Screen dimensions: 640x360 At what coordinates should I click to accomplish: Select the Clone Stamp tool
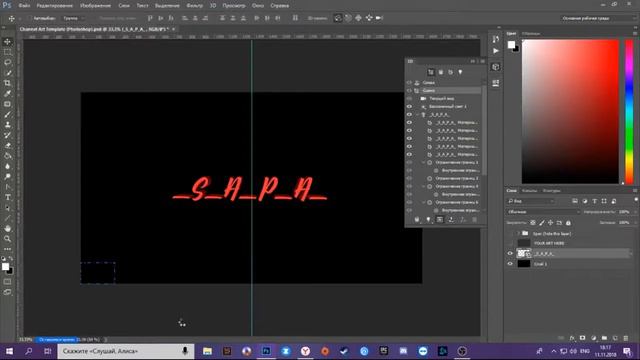[7, 125]
